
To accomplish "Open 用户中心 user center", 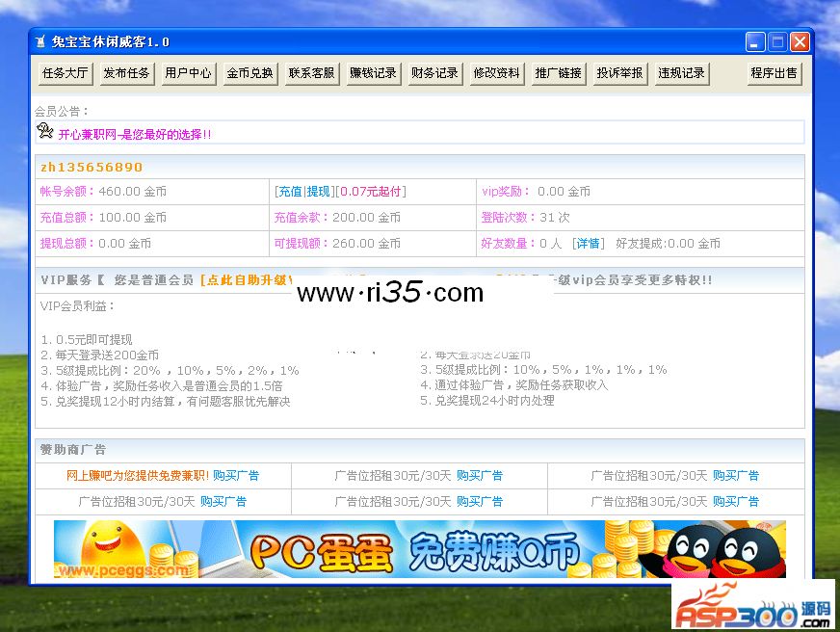I will point(188,73).
